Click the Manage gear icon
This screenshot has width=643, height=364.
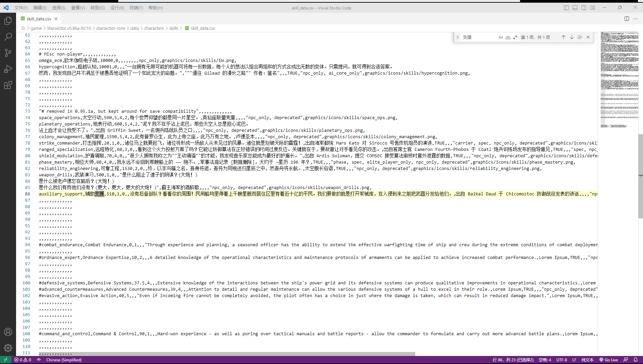click(x=8, y=348)
